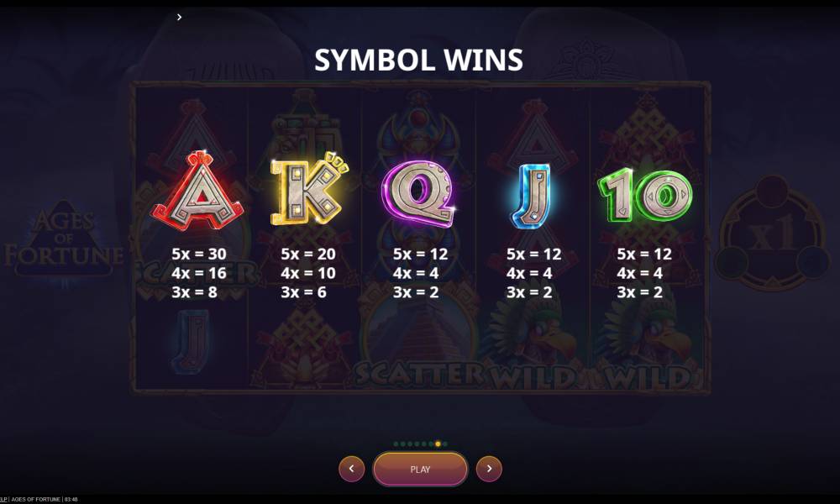Click the purple Q symbol icon
Screen dimensions: 840x504
tap(419, 193)
